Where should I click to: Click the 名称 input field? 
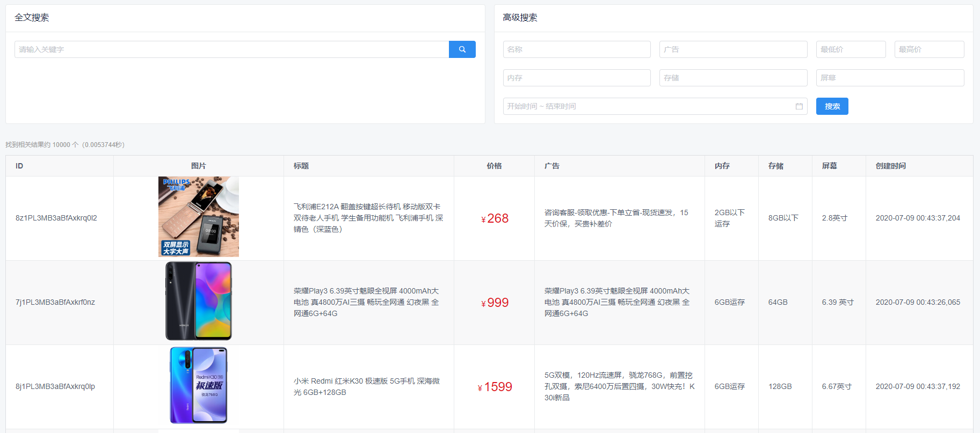pos(577,49)
